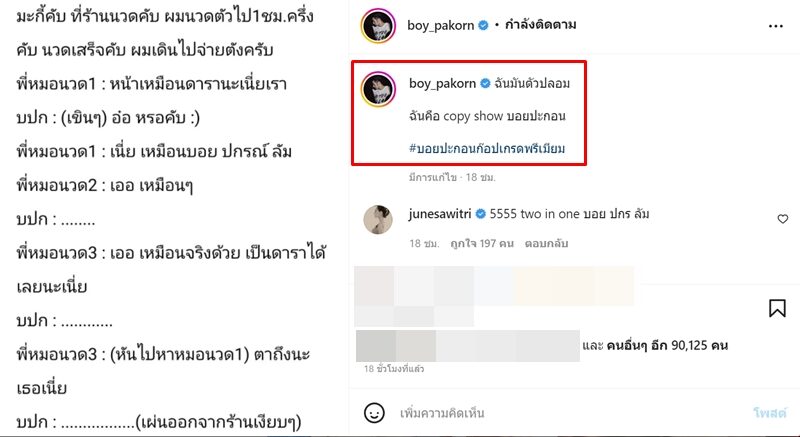Click the 18 ชม. timestamp on junesawitri's comment

424,244
